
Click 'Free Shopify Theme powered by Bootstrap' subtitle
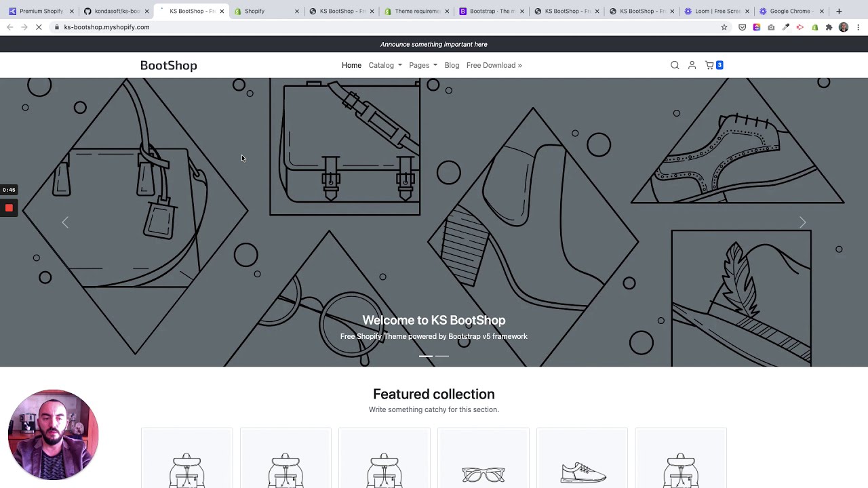(434, 336)
